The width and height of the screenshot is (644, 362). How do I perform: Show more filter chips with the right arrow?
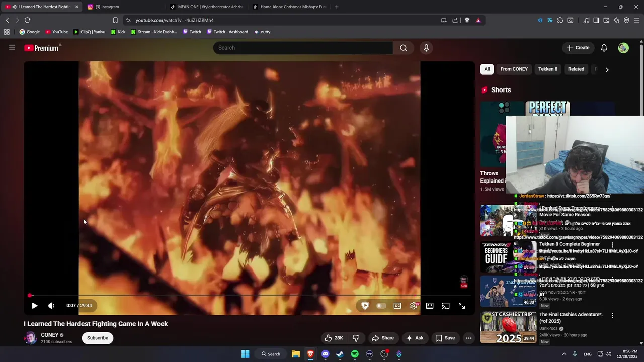(607, 70)
